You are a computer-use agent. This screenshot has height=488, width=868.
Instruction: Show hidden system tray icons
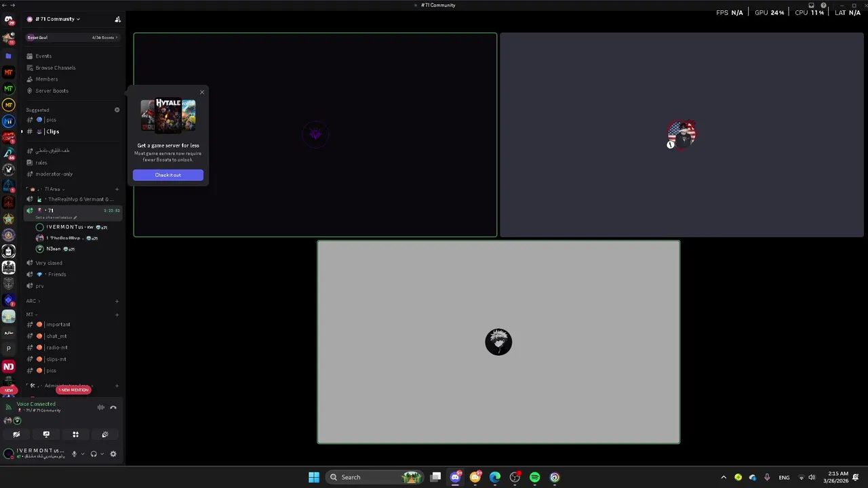coord(724,477)
